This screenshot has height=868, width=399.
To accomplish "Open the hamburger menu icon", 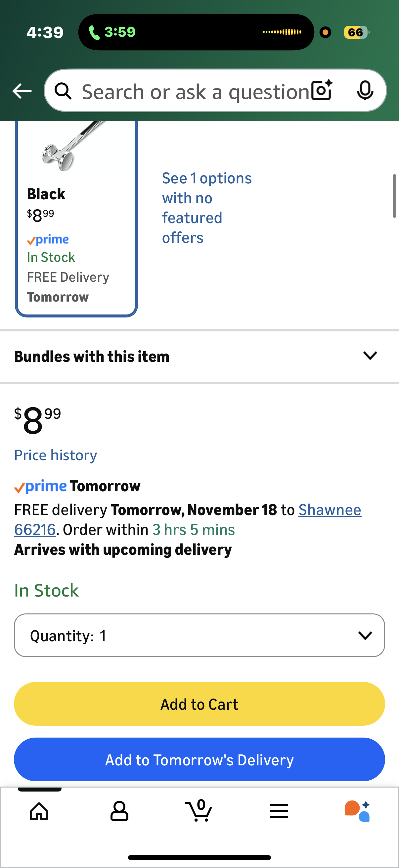I will click(279, 811).
